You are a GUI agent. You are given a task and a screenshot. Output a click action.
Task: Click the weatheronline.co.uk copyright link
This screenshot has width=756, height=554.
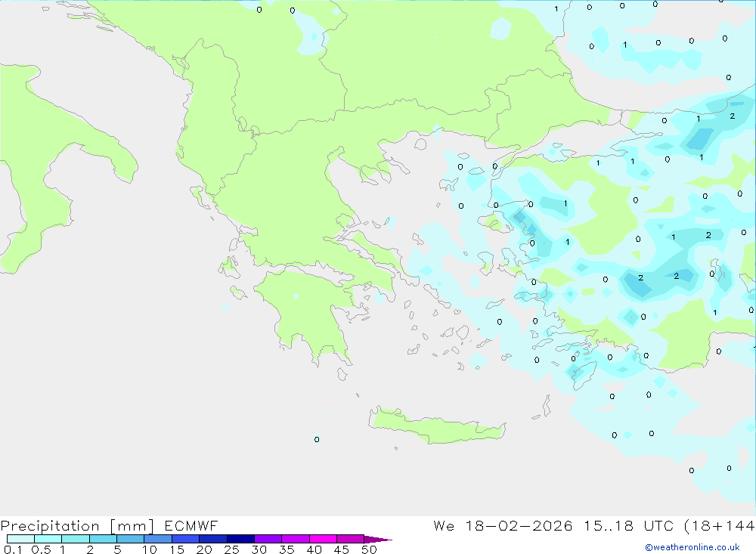point(692,547)
